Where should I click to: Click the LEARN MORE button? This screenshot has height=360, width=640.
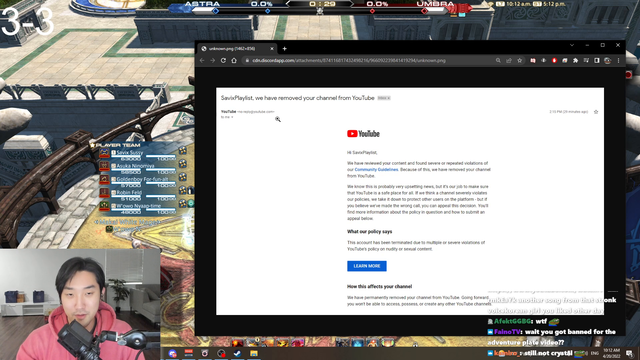pyautogui.click(x=367, y=266)
